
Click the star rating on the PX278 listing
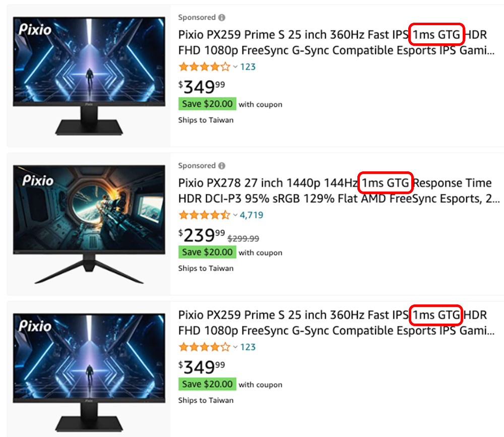(204, 215)
